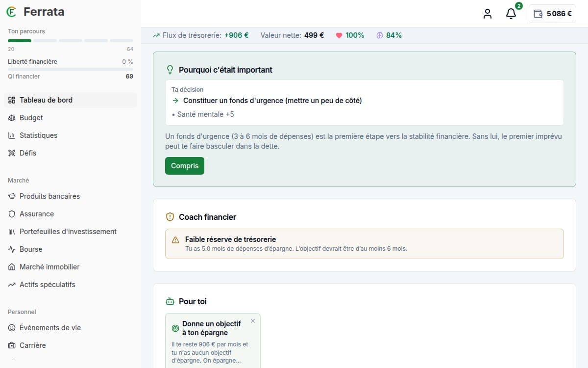
Task: Click the bar chart icon for Statistiques
Action: pyautogui.click(x=12, y=135)
